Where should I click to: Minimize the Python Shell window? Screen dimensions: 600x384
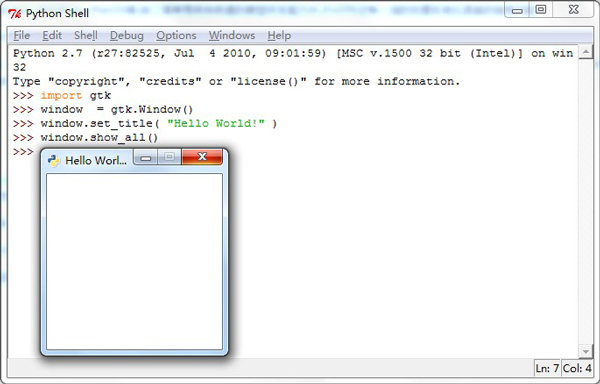tap(517, 10)
